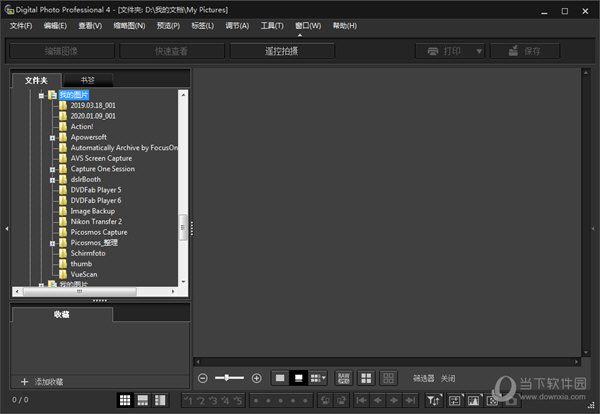Click the printer icon in toolbar
The height and width of the screenshot is (414, 600).
point(432,50)
